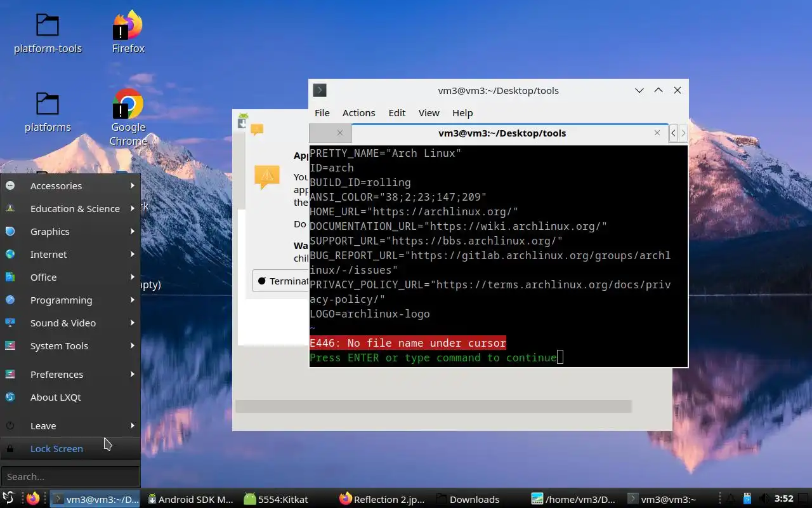Open the platforms folder on the desktop
The width and height of the screenshot is (812, 508).
tap(48, 112)
